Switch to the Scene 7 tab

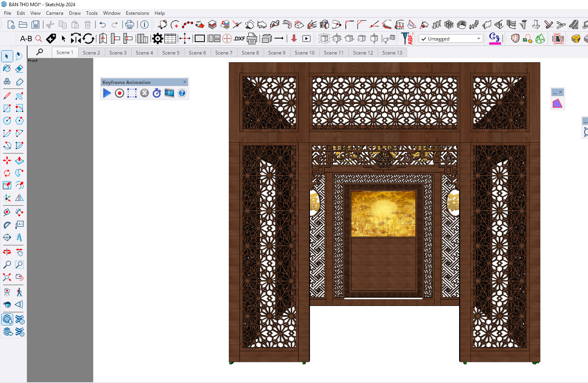tap(224, 53)
